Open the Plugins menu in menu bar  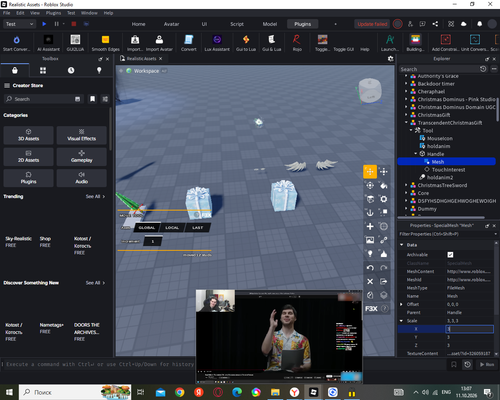pyautogui.click(x=53, y=13)
